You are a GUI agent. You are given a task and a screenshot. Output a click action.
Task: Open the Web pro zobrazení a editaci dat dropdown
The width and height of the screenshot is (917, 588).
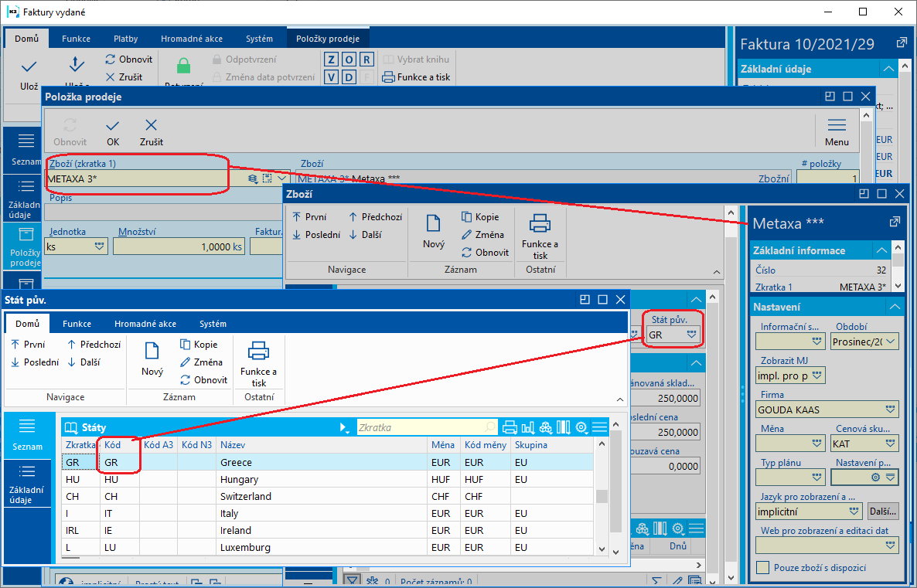(889, 546)
